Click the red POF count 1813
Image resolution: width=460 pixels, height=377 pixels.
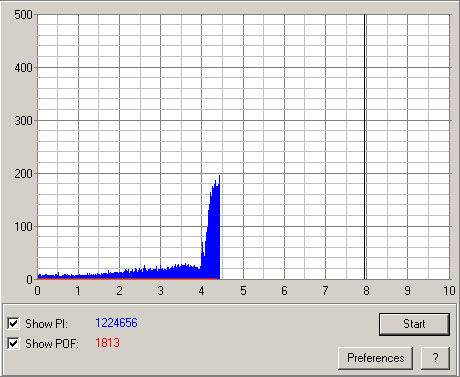click(x=107, y=343)
